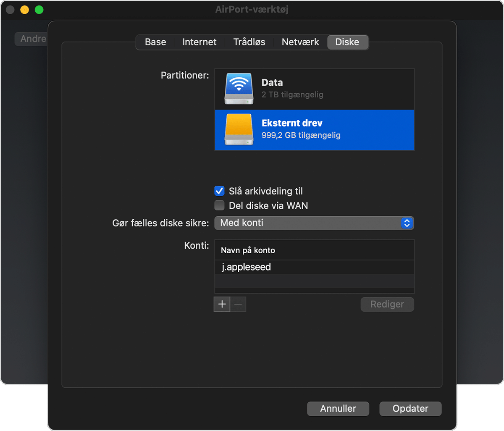Click the plus button to add account
The height and width of the screenshot is (431, 504).
tap(222, 304)
